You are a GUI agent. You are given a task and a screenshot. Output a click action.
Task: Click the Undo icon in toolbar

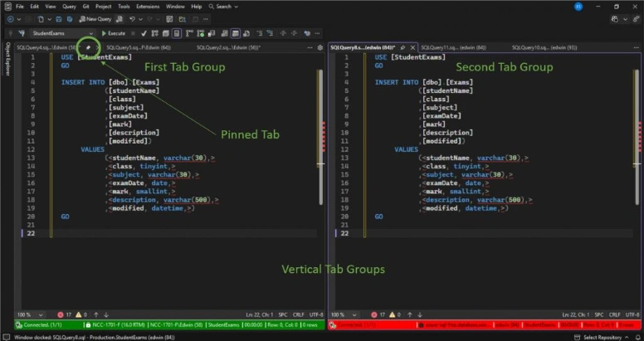(x=131, y=19)
